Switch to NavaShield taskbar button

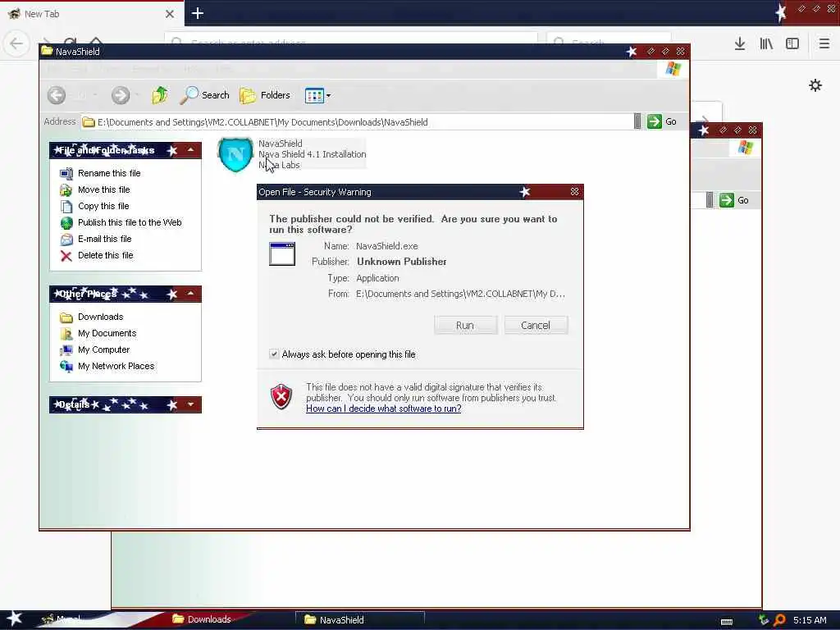(x=360, y=620)
